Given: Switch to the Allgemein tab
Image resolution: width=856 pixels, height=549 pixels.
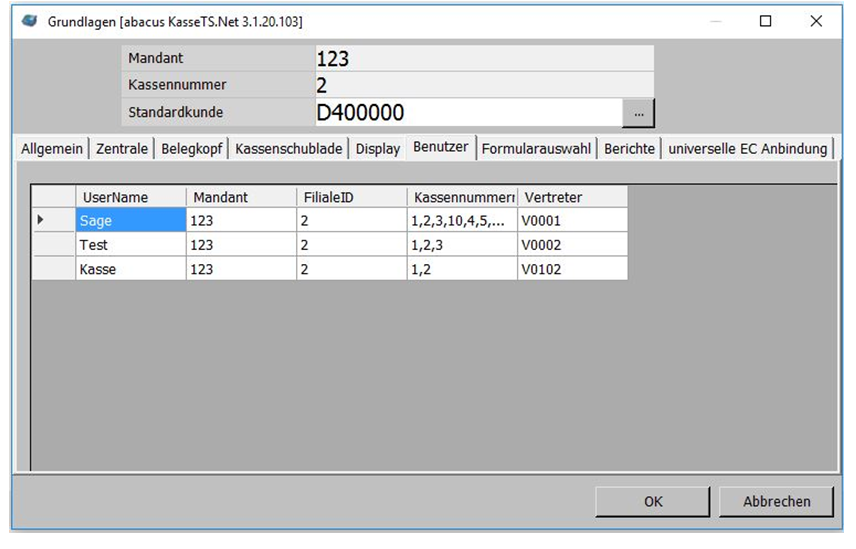Looking at the screenshot, I should pos(52,149).
